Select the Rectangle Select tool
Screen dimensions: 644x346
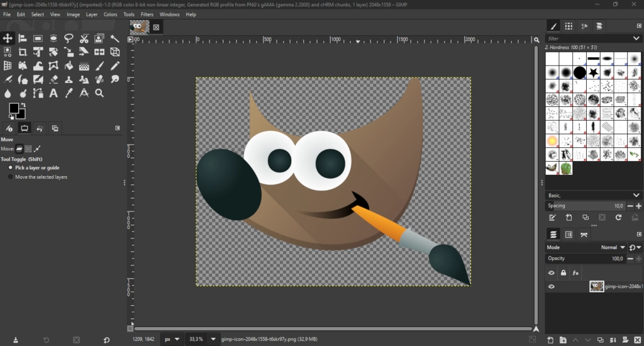pyautogui.click(x=38, y=38)
